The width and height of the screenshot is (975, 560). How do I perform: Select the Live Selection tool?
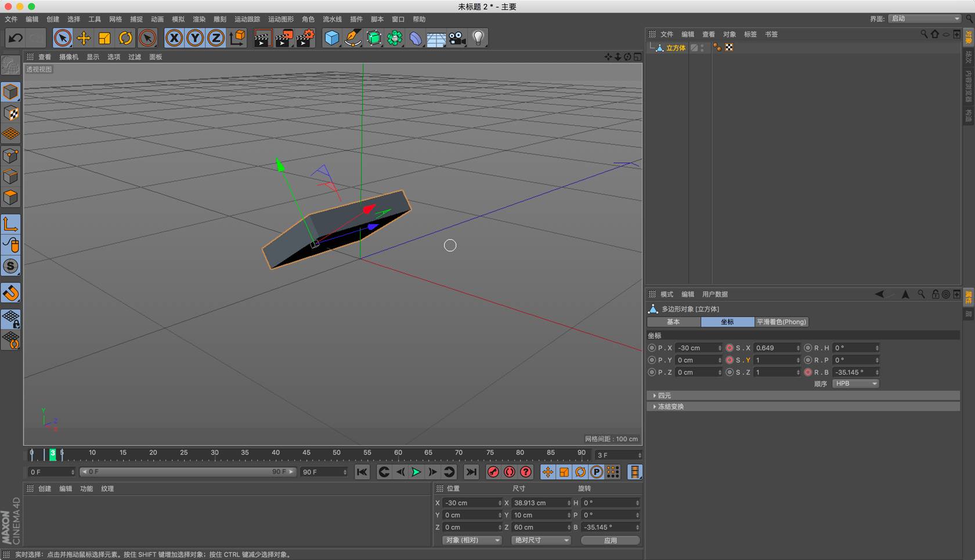coord(62,38)
